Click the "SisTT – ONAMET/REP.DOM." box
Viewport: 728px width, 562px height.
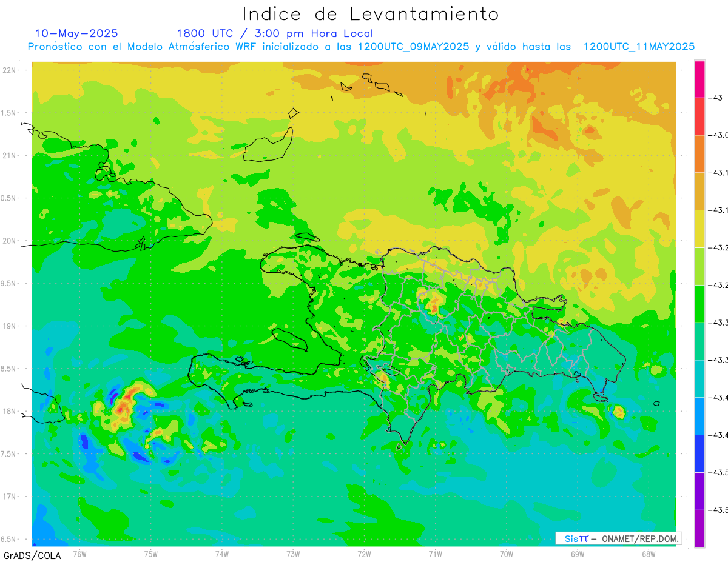point(618,538)
